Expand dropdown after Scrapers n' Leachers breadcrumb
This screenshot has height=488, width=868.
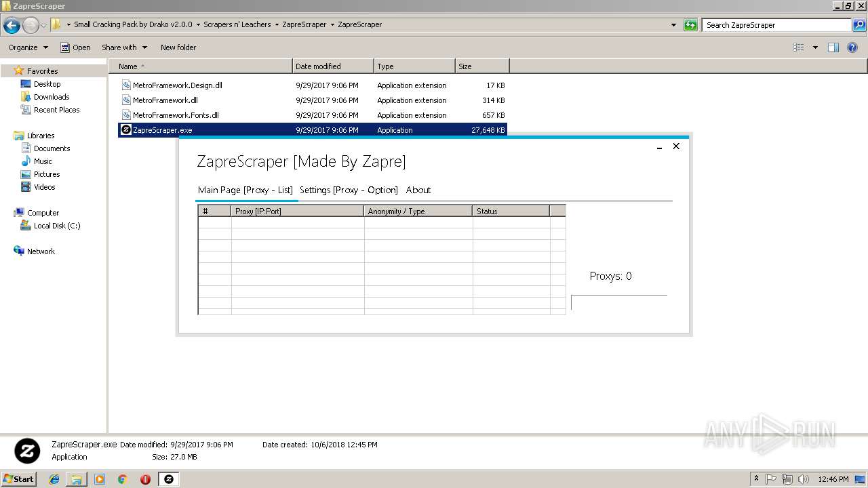[x=276, y=24]
